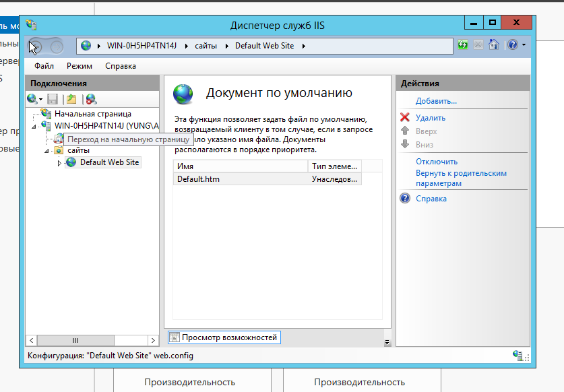Select Default Web Site tree item
The height and width of the screenshot is (392, 564).
(109, 162)
